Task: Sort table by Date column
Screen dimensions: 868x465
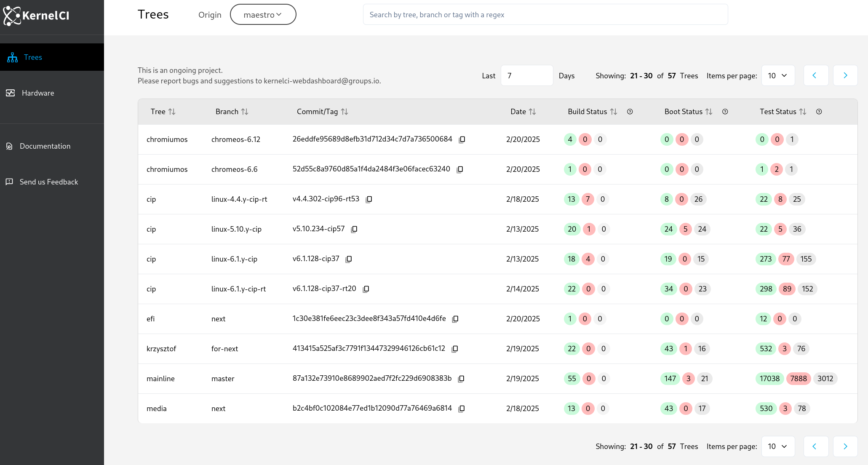Action: coord(532,112)
